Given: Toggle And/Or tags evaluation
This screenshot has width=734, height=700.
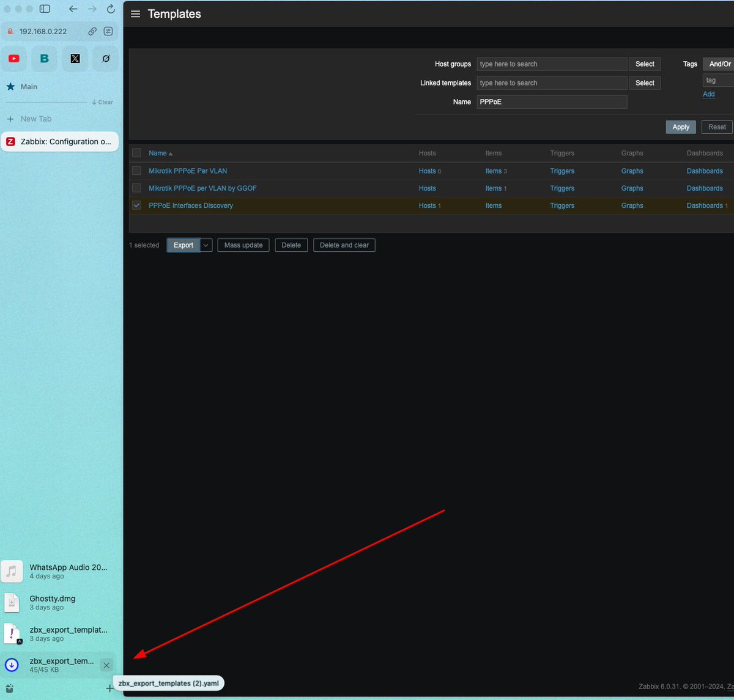Looking at the screenshot, I should click(719, 64).
